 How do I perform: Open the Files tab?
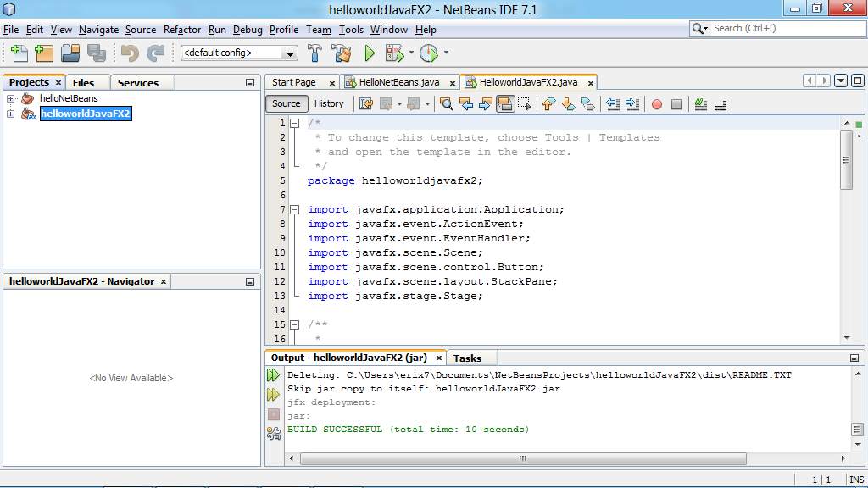(x=83, y=82)
